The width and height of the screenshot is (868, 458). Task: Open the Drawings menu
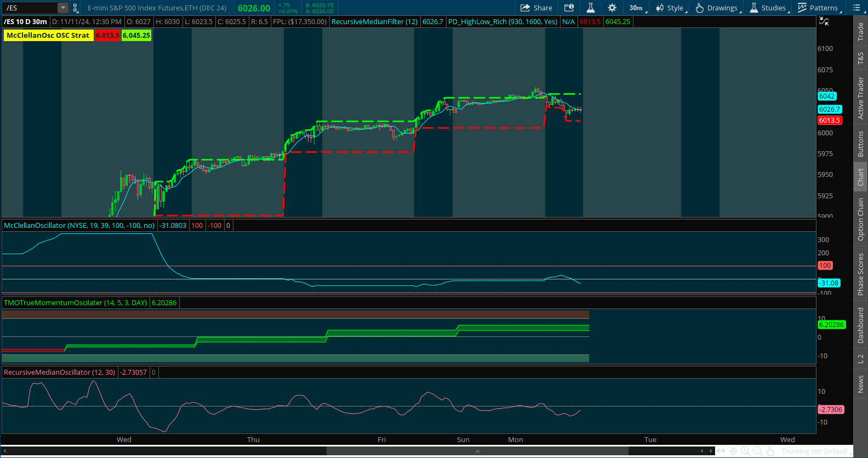[718, 8]
